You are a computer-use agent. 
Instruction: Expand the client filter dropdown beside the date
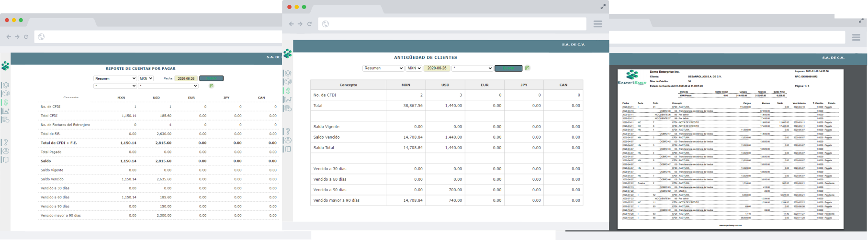[x=472, y=68]
